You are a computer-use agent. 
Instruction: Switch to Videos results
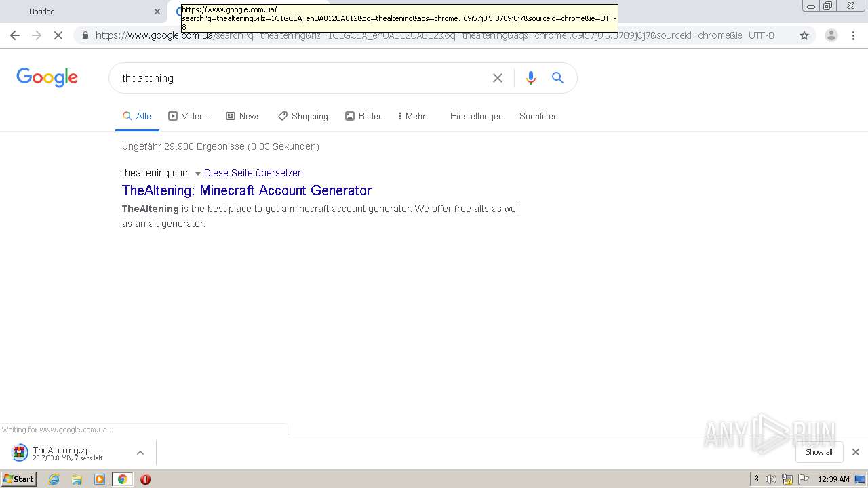[189, 116]
